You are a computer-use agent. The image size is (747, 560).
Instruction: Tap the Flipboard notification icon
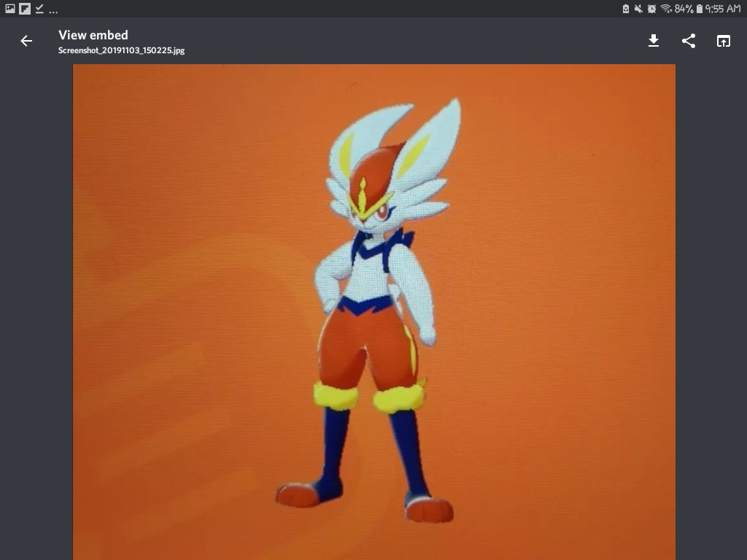[x=25, y=9]
